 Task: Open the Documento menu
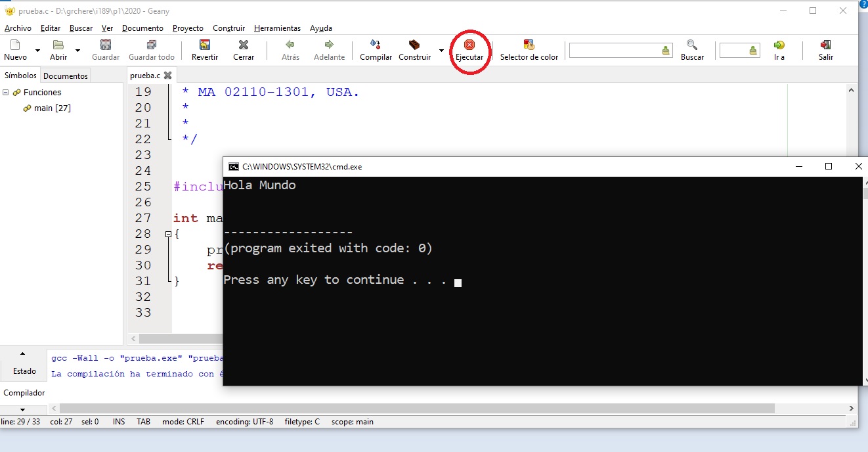(x=142, y=28)
